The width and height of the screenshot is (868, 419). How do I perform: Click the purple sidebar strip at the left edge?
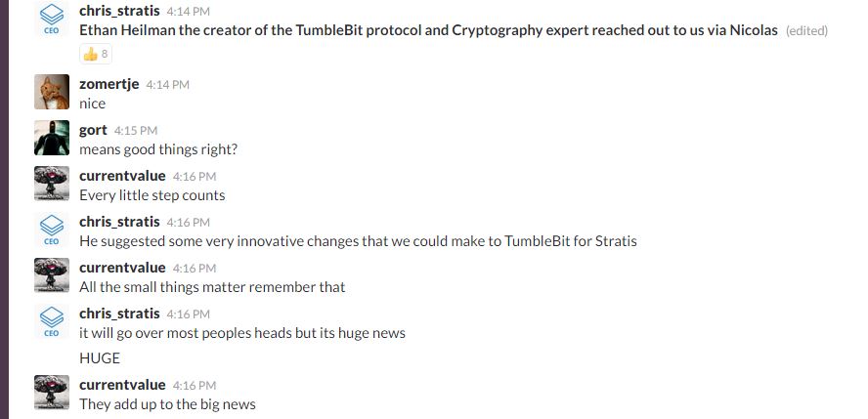click(x=5, y=209)
